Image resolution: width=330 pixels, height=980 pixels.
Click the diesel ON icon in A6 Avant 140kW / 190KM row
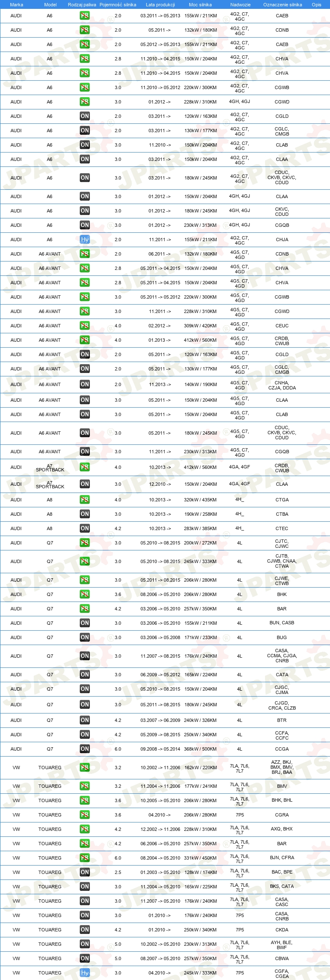click(x=85, y=384)
